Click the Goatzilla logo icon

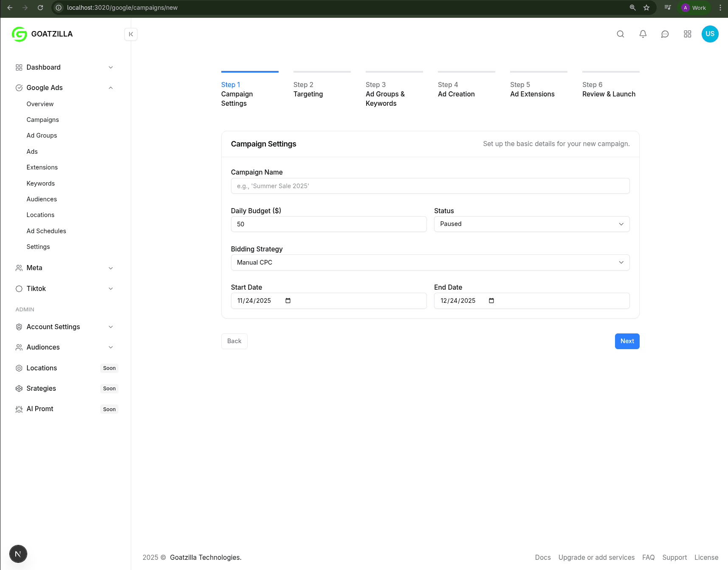(x=20, y=34)
